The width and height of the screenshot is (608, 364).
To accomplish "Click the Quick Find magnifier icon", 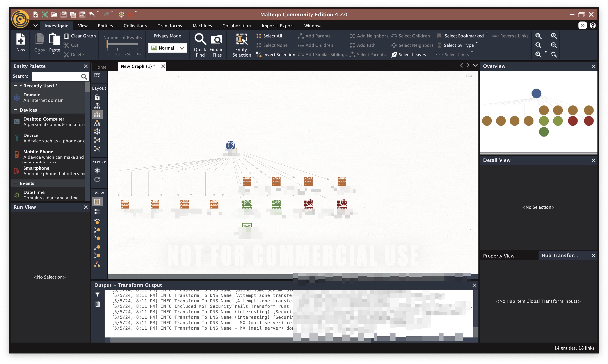I will [200, 39].
